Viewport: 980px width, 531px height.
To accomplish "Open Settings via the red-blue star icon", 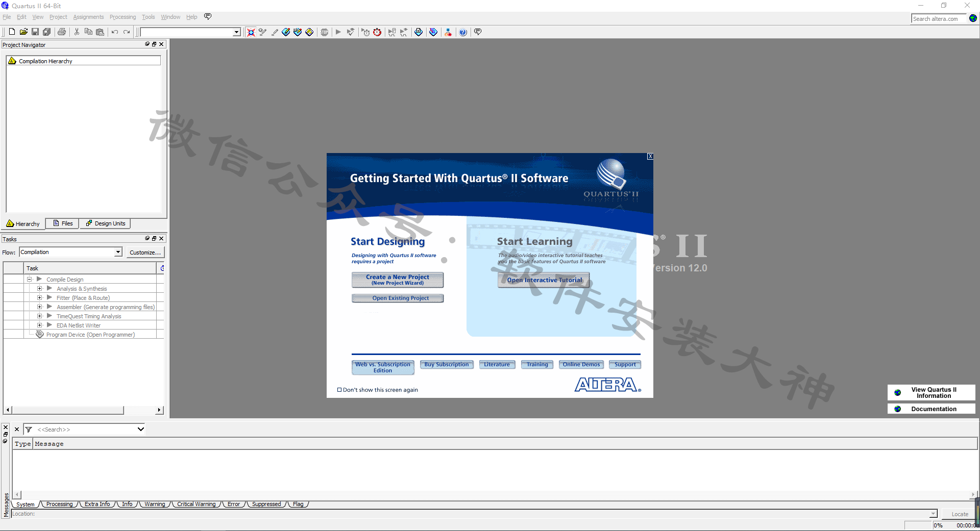I will (x=251, y=32).
